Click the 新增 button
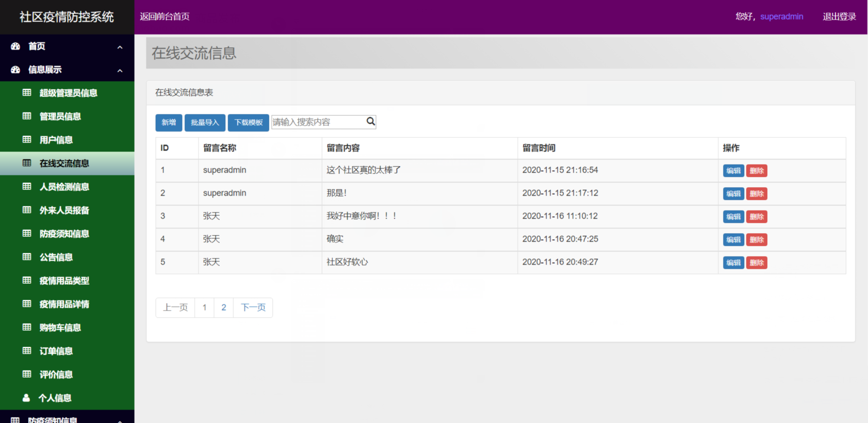Screen dimensions: 868x423 pyautogui.click(x=169, y=123)
